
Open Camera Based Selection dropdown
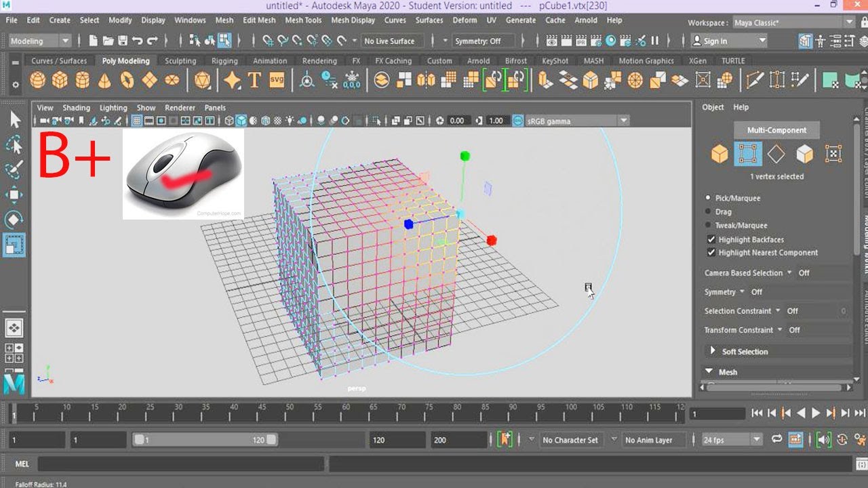click(789, 272)
